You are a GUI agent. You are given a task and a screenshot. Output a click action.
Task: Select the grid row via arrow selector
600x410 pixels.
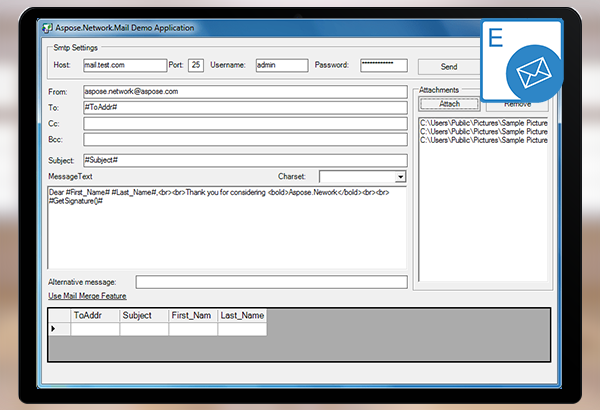tap(60, 329)
